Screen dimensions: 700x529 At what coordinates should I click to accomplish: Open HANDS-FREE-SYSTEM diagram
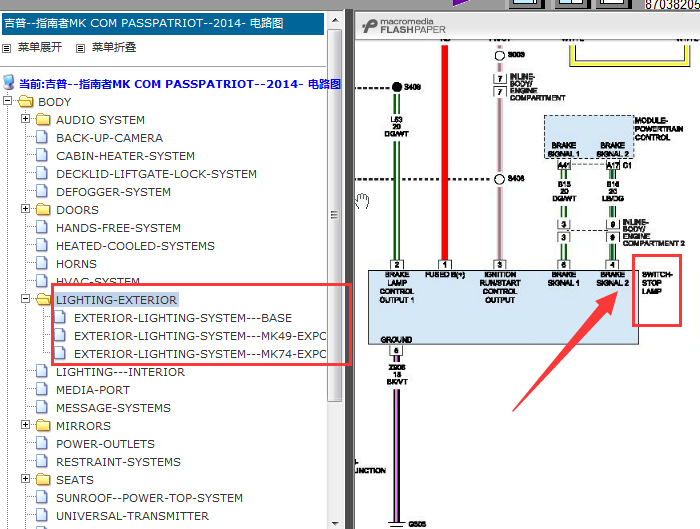[118, 228]
